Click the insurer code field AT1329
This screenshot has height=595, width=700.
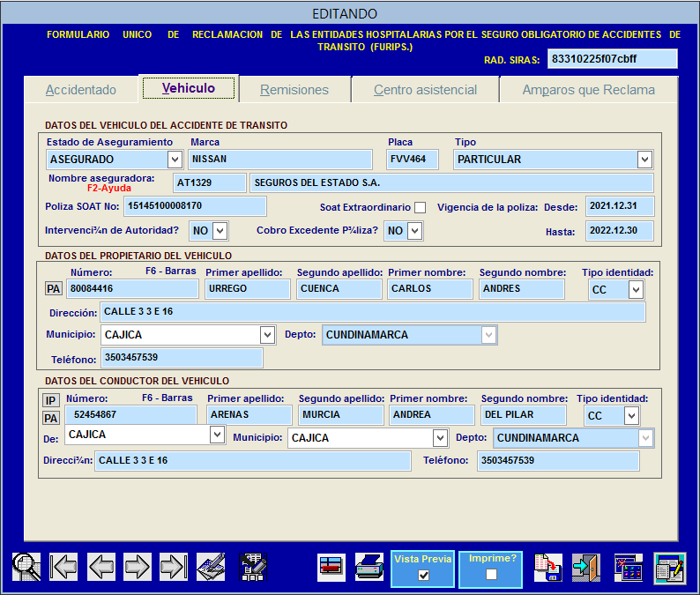209,183
